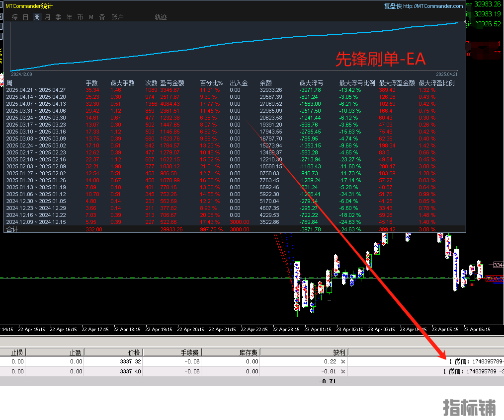Select the 周 weekly tab
This screenshot has height=420, width=504.
(37, 17)
